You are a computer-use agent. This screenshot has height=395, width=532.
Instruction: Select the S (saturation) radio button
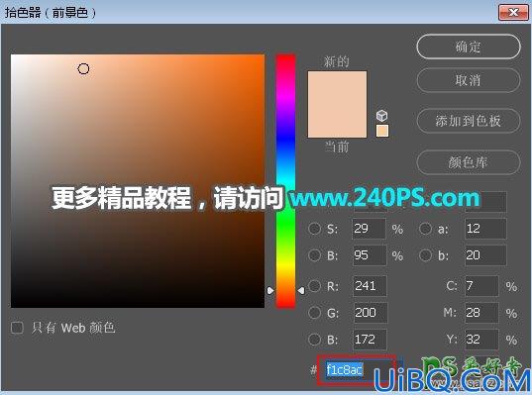[314, 229]
